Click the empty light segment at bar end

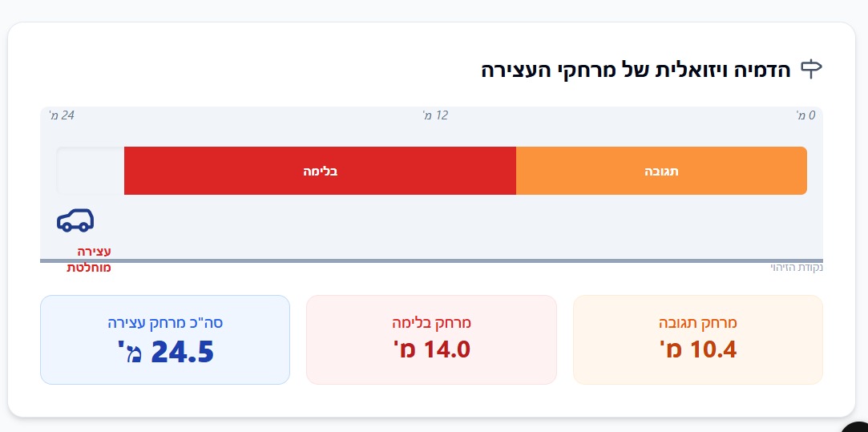91,171
